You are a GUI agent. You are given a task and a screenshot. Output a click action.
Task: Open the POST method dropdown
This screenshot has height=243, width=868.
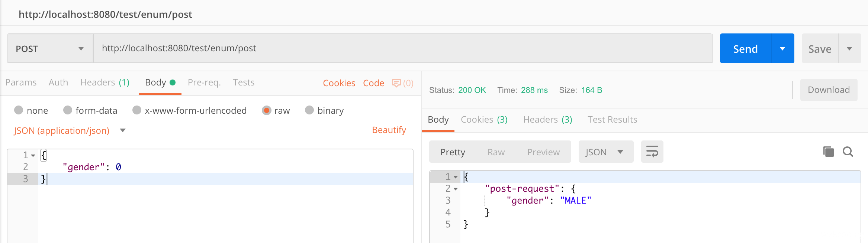tap(50, 49)
